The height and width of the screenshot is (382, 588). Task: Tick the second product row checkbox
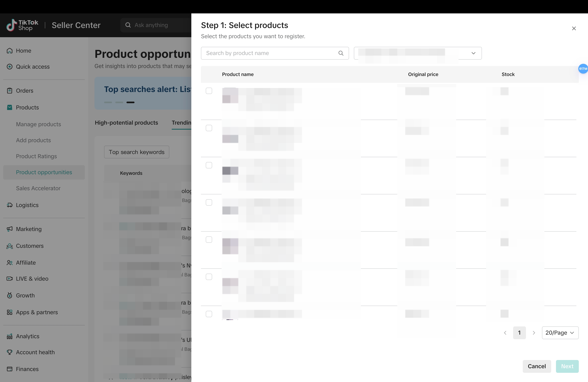(209, 128)
